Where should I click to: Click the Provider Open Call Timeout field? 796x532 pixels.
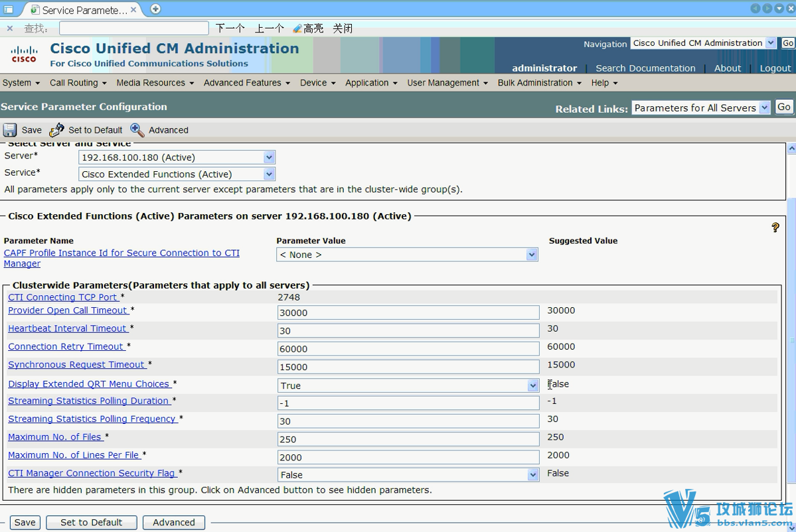click(408, 312)
